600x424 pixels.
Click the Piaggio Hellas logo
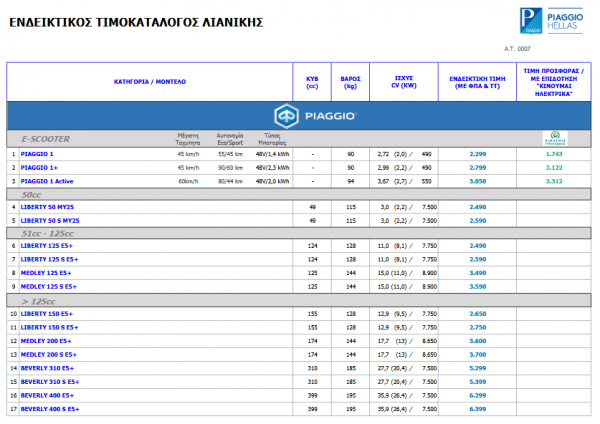551,21
